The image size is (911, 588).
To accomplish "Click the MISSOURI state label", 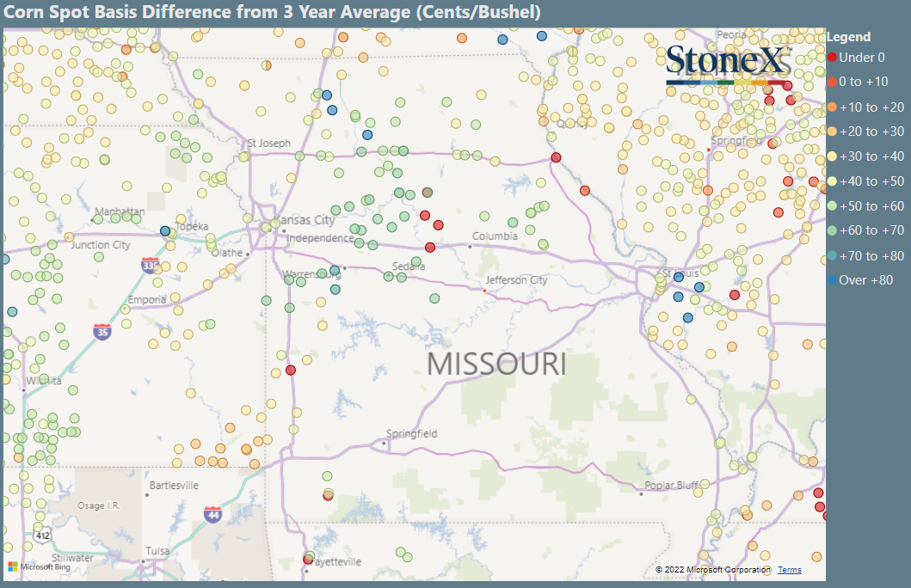I will tap(496, 364).
